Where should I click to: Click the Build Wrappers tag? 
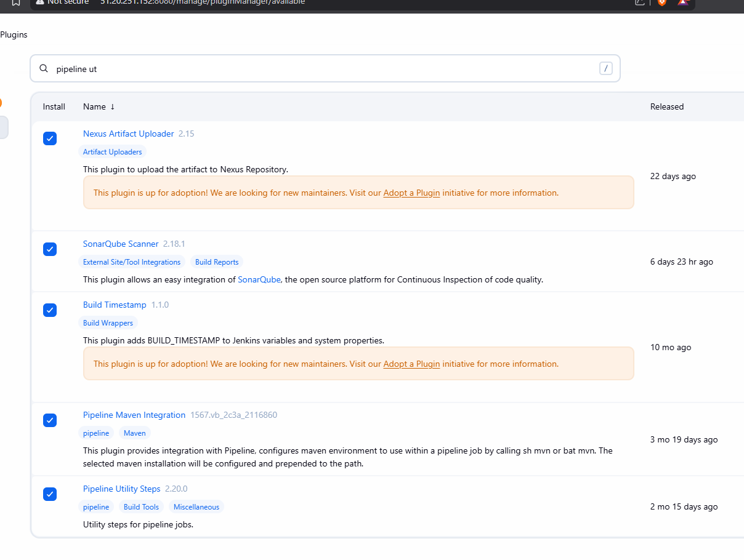click(108, 323)
